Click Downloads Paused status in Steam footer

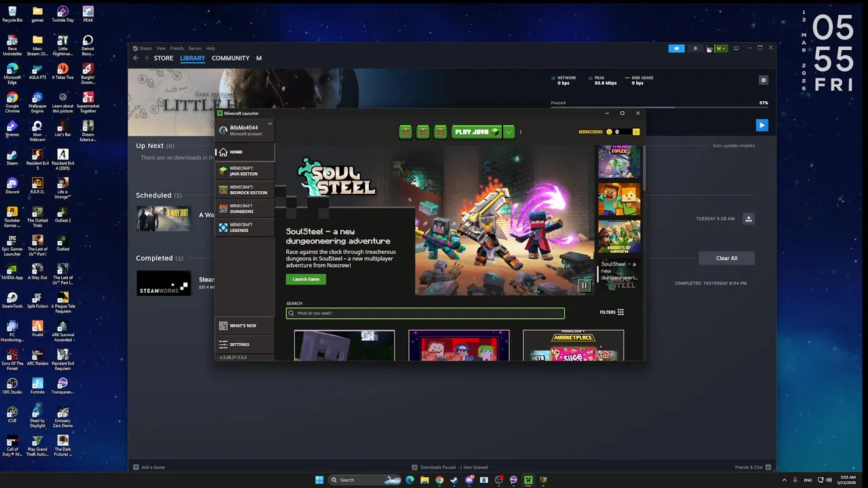(x=450, y=467)
